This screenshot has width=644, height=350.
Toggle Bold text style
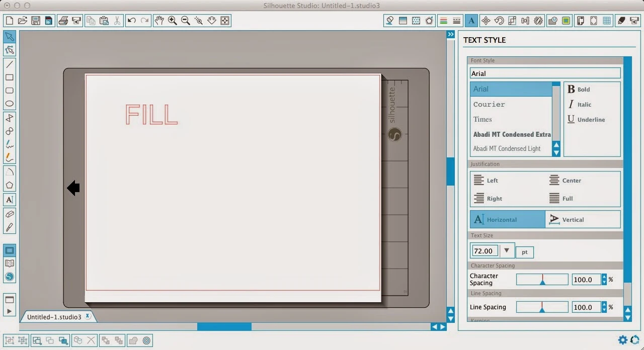coord(579,90)
